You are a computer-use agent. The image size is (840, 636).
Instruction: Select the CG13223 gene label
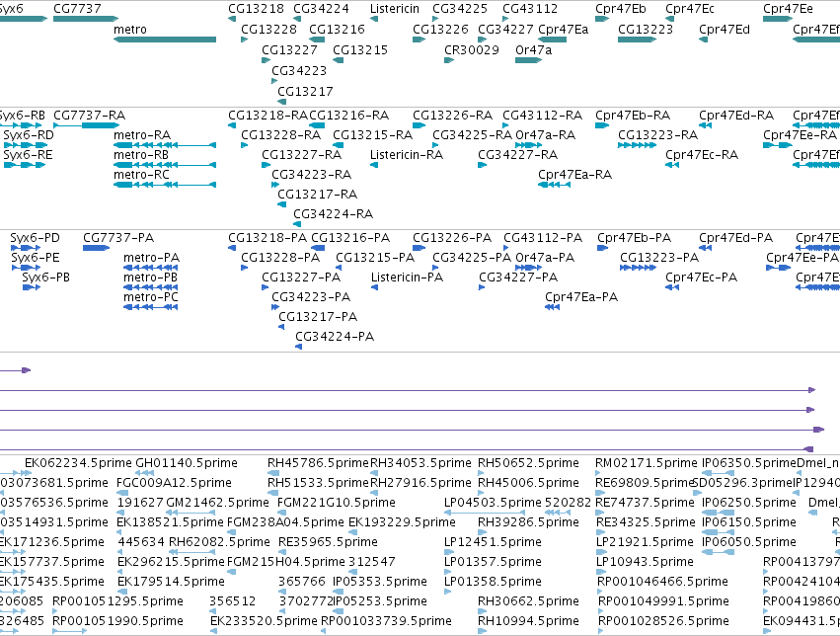click(x=645, y=30)
